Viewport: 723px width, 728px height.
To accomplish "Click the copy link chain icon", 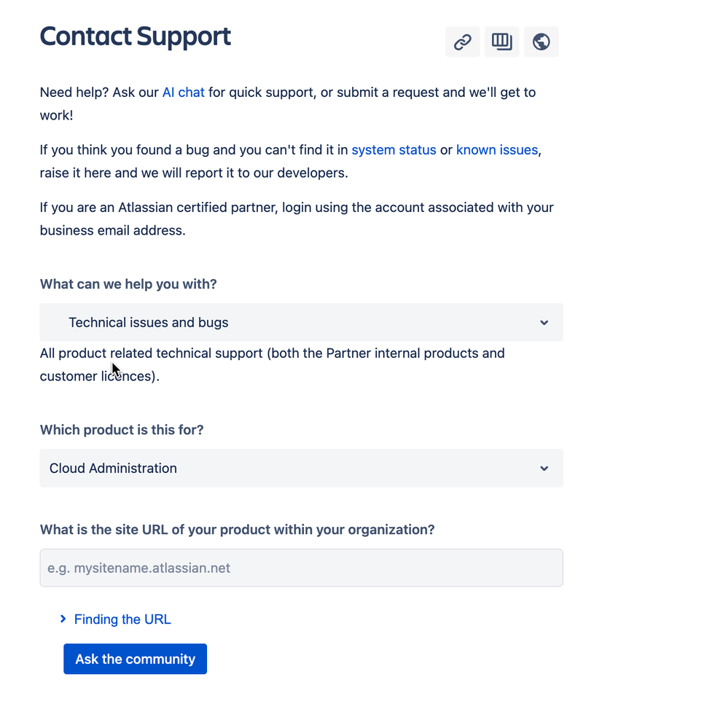I will point(462,42).
